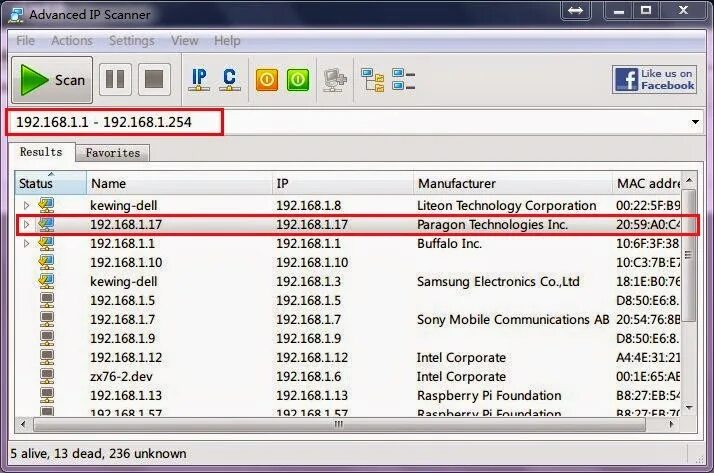Viewport: 714px width, 473px height.
Task: Open the Like us on Facebook link
Action: coord(654,80)
